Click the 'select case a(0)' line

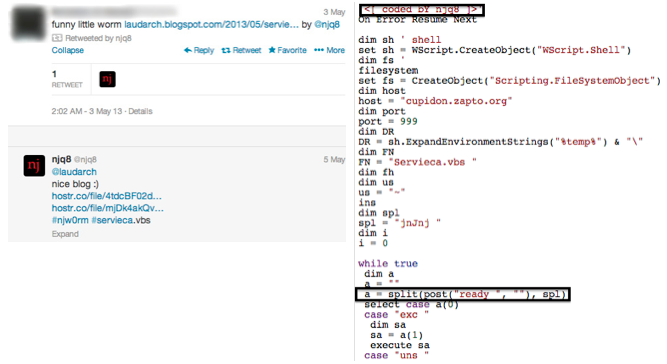[x=411, y=304]
